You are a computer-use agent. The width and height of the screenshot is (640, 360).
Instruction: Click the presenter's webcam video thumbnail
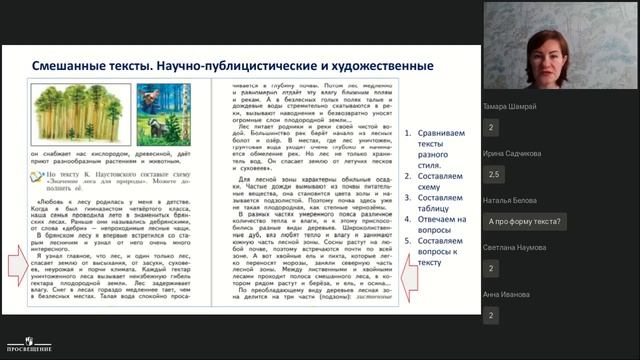tap(560, 45)
